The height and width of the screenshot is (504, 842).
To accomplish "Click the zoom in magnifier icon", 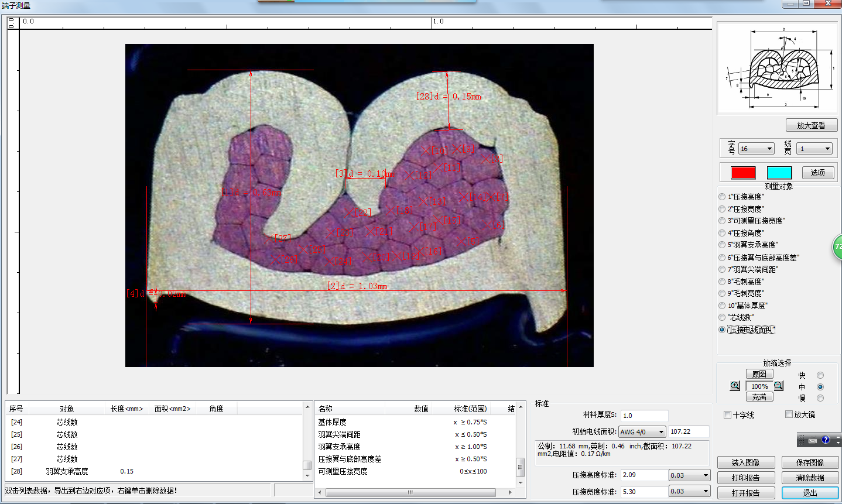I will coord(735,386).
